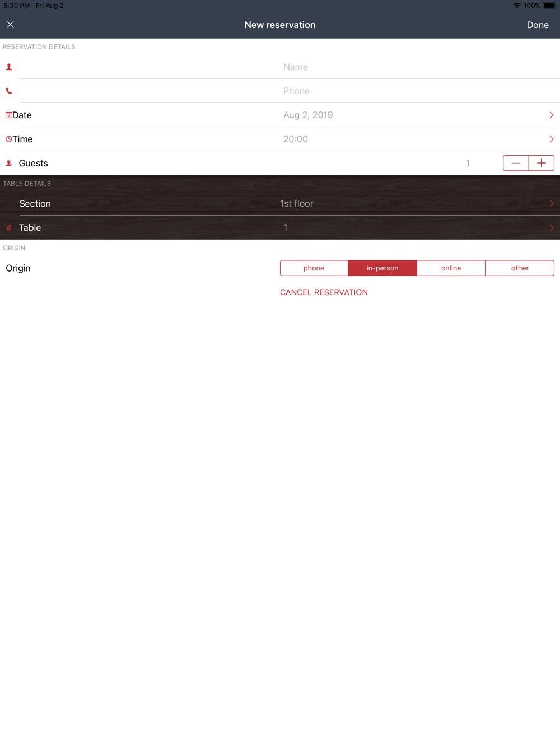
Task: Click the 1st floor section value
Action: pos(297,204)
